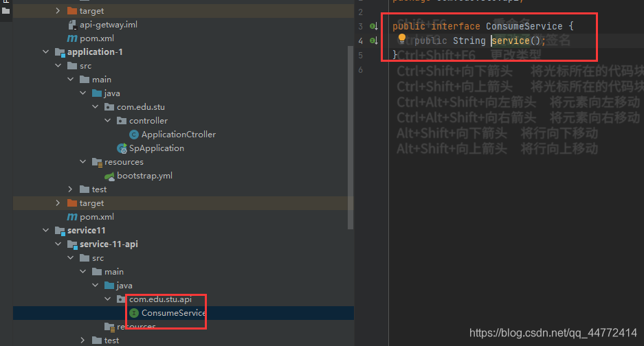
Task: Click the ApplicationCtroller class icon
Action: [134, 135]
